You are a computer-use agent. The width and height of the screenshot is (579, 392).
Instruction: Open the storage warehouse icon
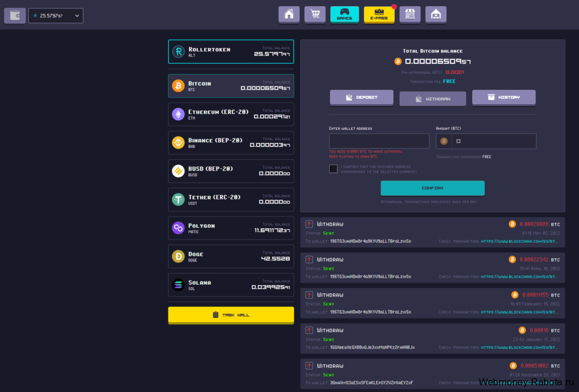click(436, 15)
